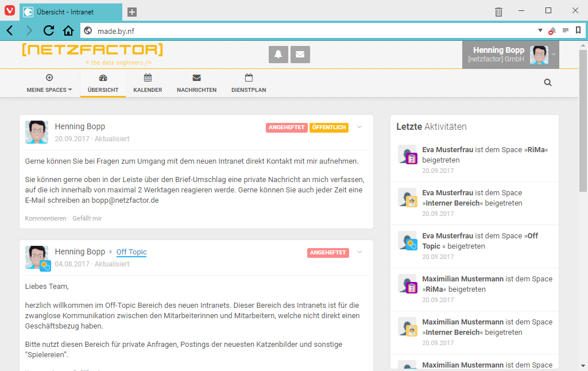
Task: Open the Kalender section
Action: tap(148, 83)
